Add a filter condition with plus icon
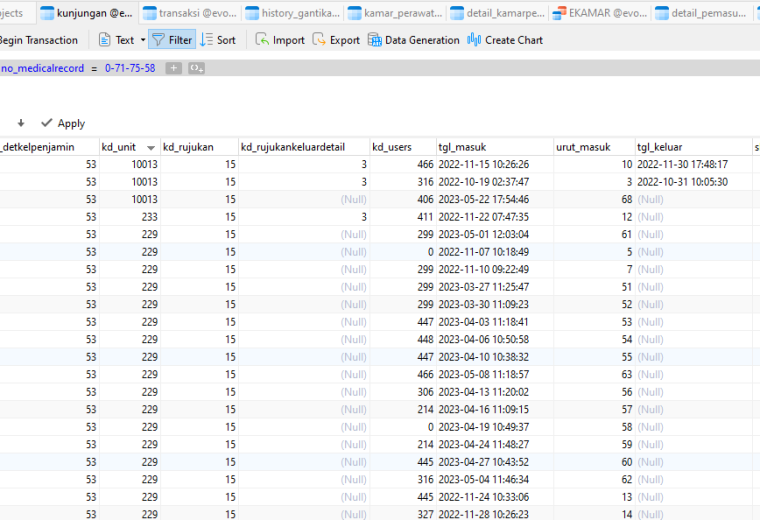Image resolution: width=760 pixels, height=520 pixels. (x=174, y=68)
